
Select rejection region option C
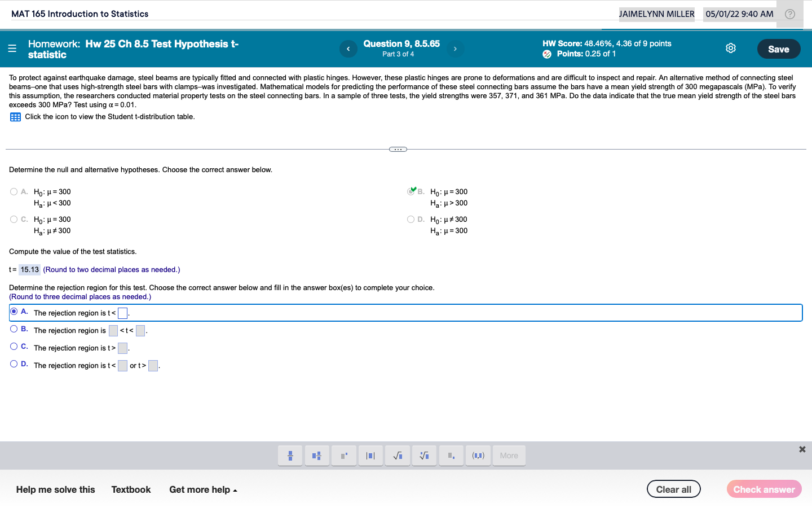[x=14, y=347]
